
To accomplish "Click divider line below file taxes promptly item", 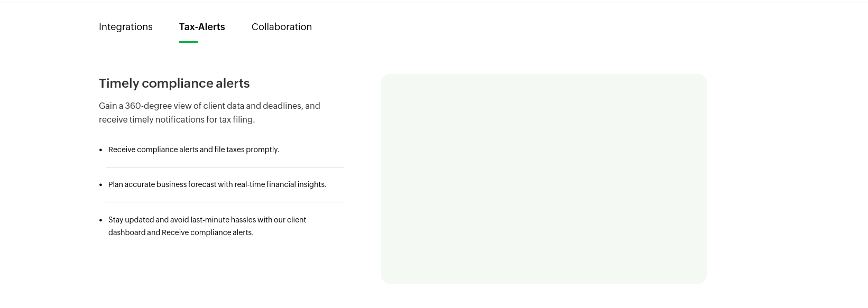I will pos(225,167).
